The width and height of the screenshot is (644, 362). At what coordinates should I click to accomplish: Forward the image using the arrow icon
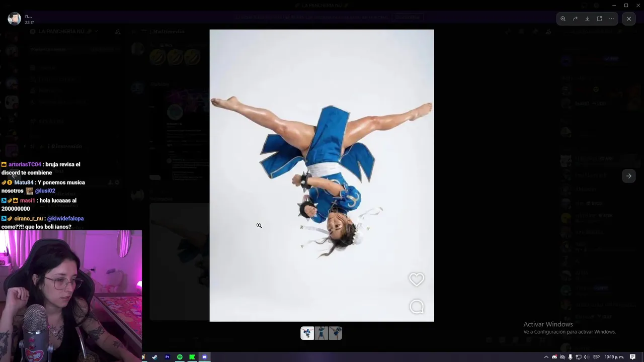tap(575, 19)
